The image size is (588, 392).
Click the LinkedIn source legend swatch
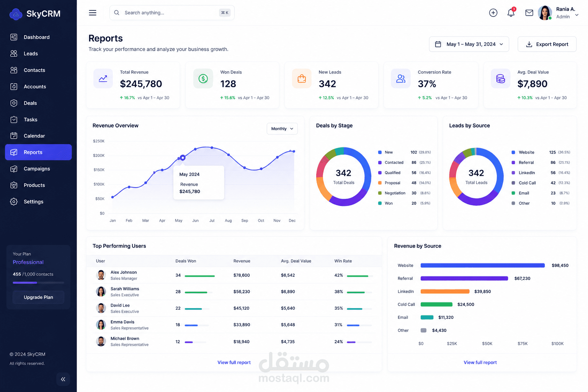coord(513,173)
